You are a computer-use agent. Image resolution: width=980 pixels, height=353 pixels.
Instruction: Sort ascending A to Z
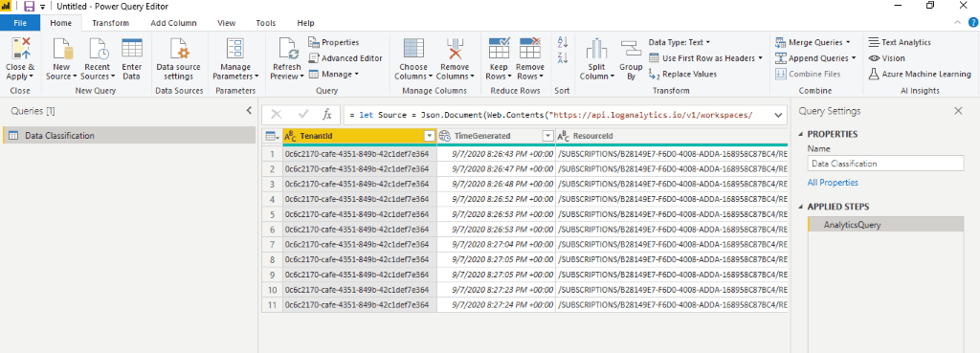[x=562, y=42]
